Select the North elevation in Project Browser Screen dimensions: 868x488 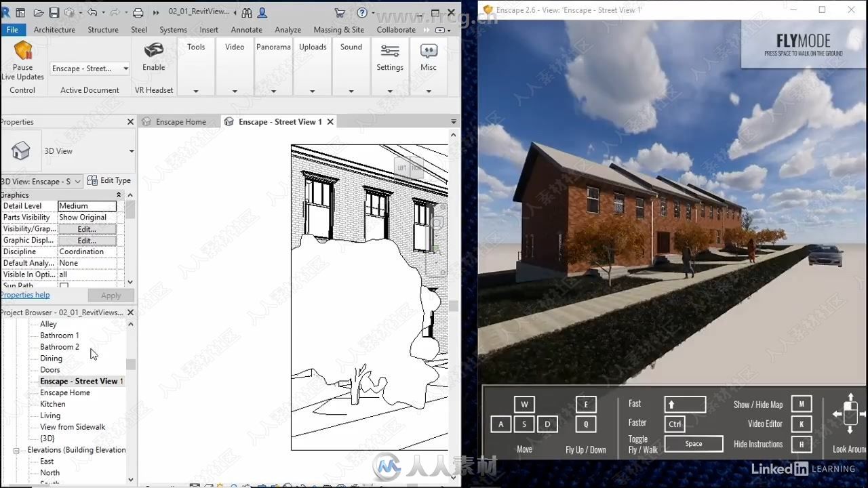pyautogui.click(x=50, y=473)
